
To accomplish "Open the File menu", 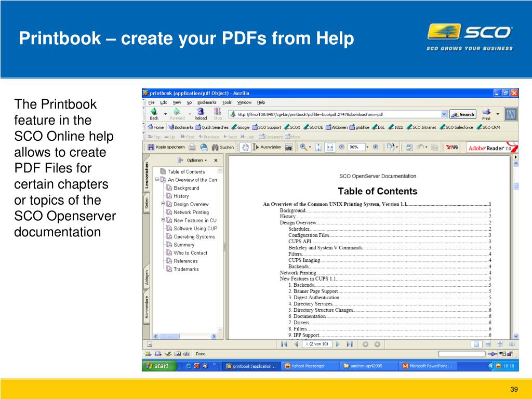I will (x=151, y=102).
